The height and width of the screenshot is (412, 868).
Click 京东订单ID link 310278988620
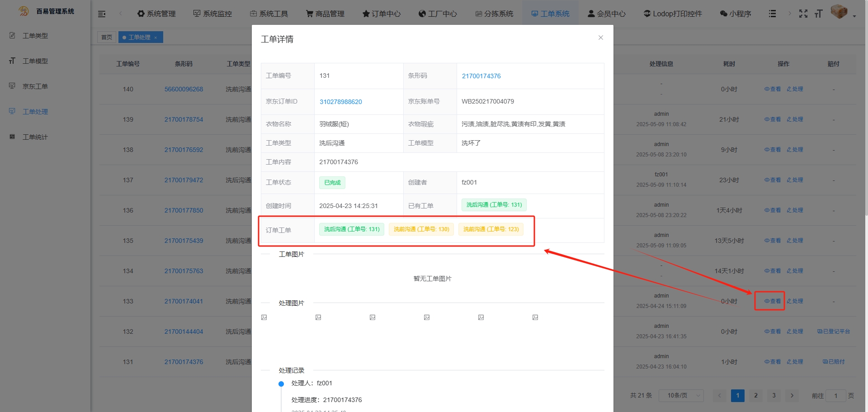340,102
